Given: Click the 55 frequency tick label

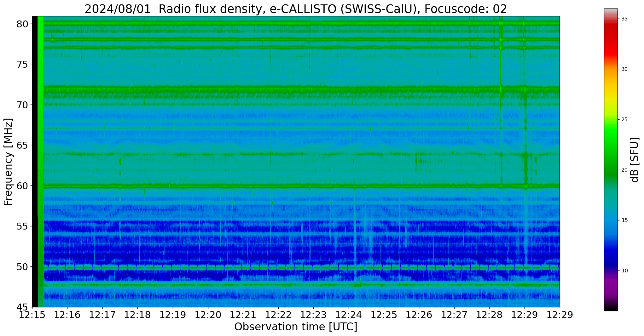Looking at the screenshot, I should coord(23,226).
